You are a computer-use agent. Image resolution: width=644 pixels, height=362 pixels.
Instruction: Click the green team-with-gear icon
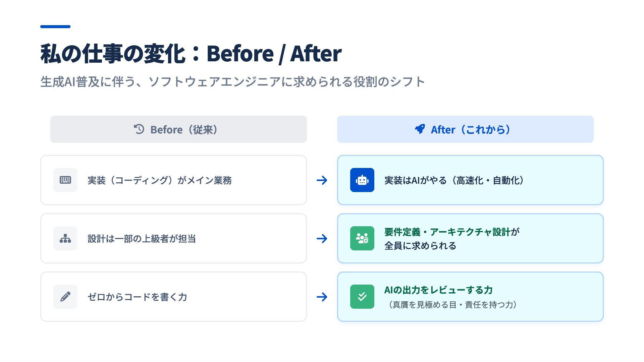[x=362, y=238]
